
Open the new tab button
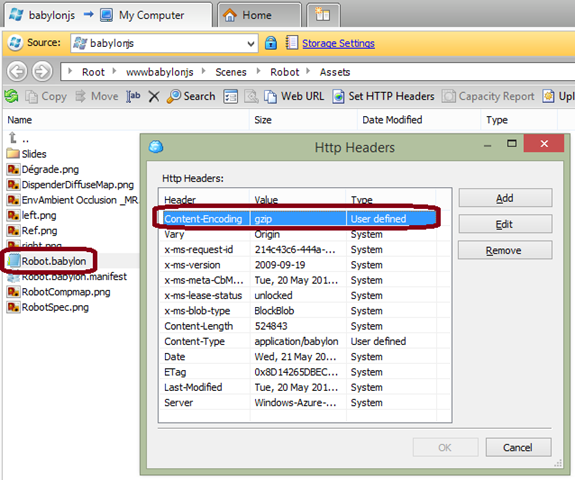click(323, 15)
